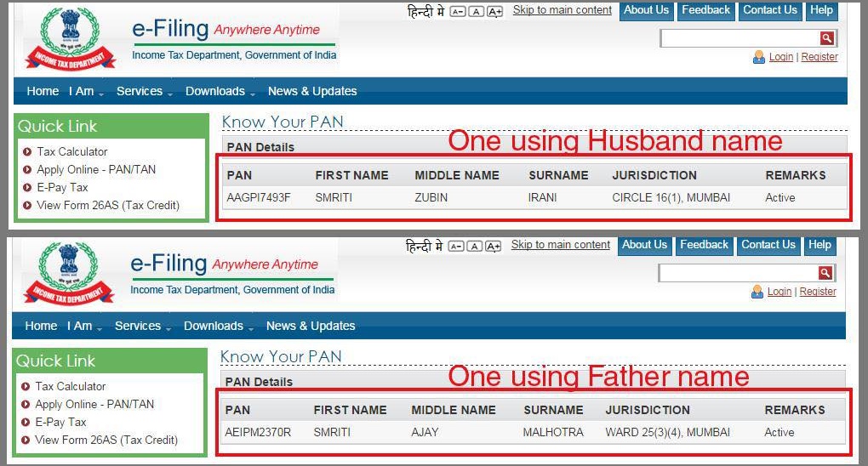Screen dimensions: 868x466
Task: Open Help tab in bottom page
Action: pyautogui.click(x=819, y=245)
